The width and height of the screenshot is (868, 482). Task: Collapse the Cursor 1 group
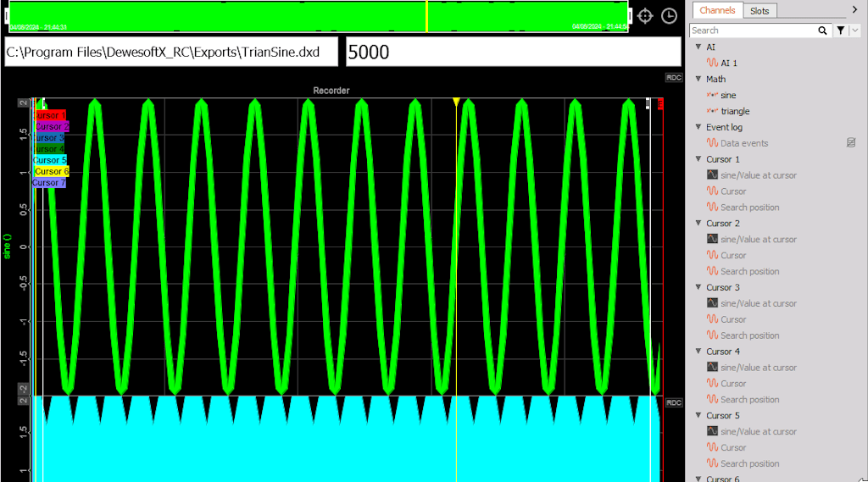pyautogui.click(x=698, y=158)
